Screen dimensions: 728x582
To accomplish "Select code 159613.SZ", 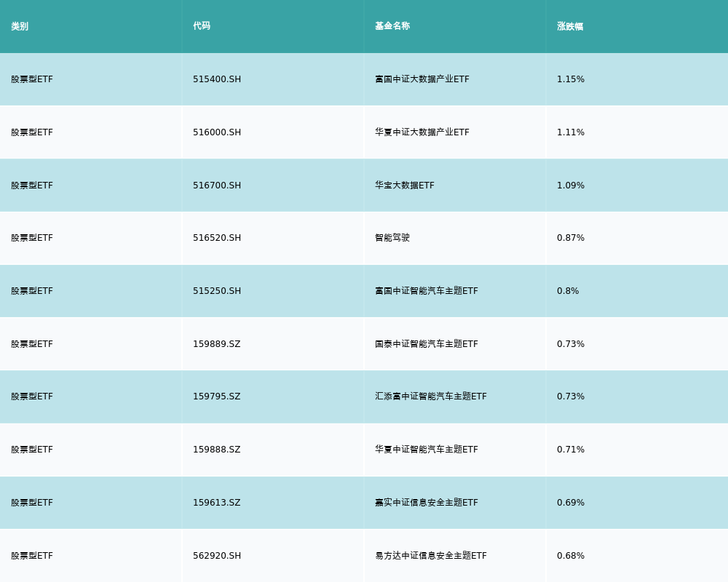I will (x=217, y=503).
